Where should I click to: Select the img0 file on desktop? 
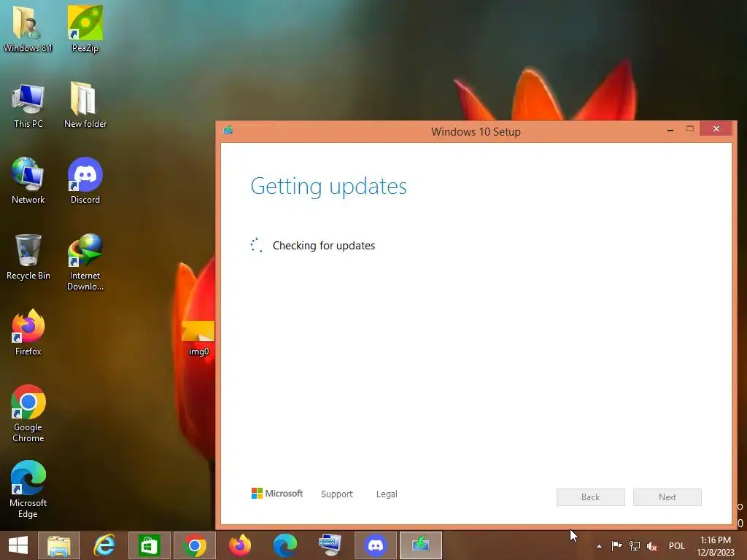[198, 338]
